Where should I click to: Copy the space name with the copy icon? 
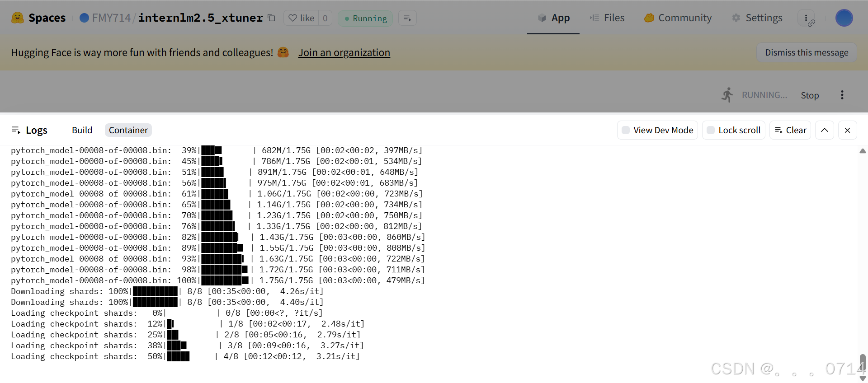click(271, 18)
